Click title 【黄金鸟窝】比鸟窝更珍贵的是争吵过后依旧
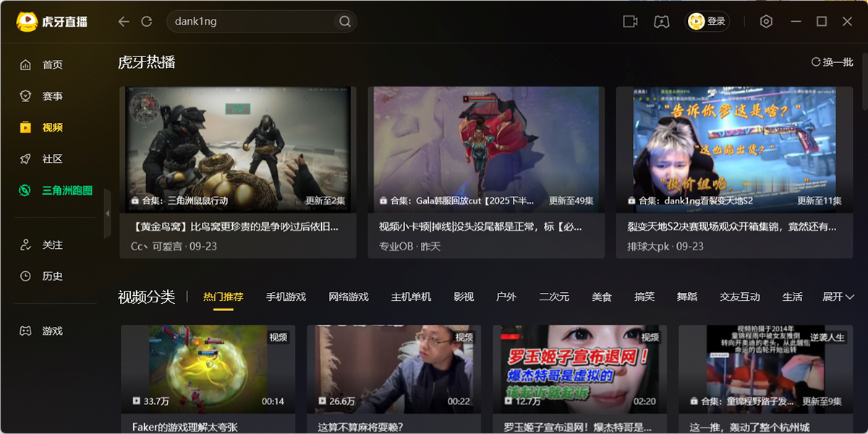This screenshot has width=868, height=434. coord(235,226)
